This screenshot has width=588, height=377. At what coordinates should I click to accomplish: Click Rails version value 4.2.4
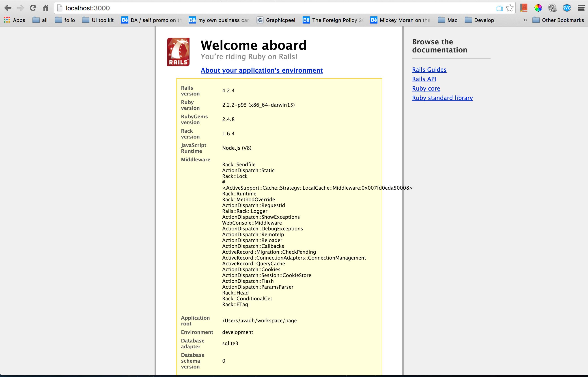pos(228,91)
